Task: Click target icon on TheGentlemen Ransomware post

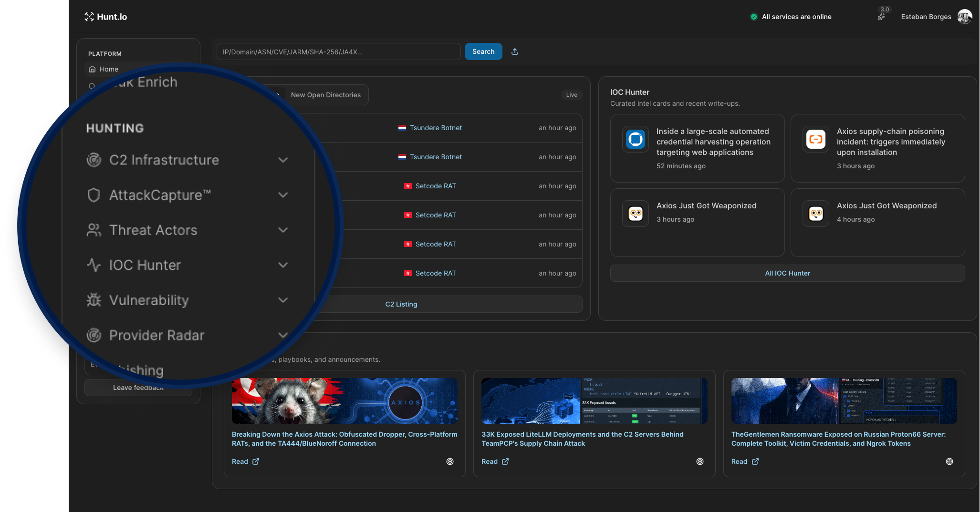Action: [949, 461]
